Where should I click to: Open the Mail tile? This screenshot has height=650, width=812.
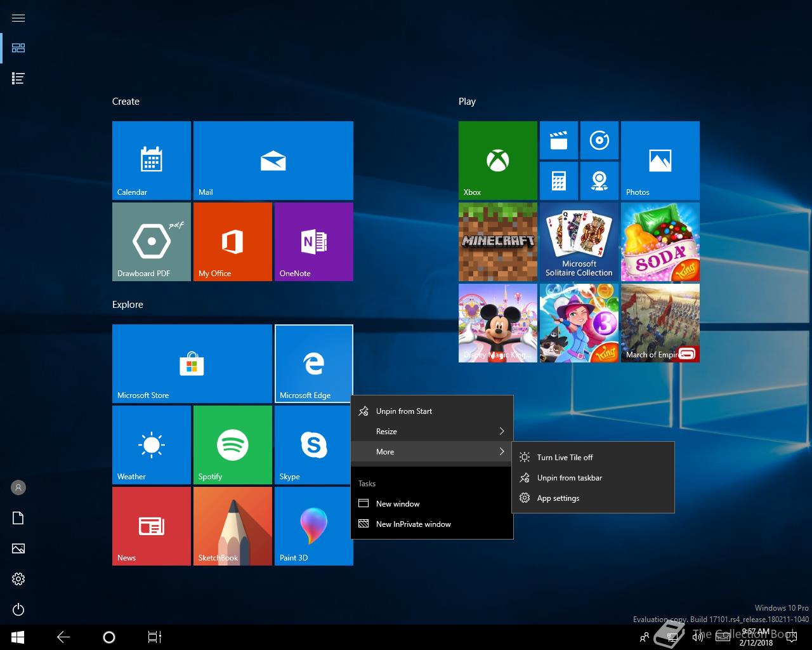point(273,161)
